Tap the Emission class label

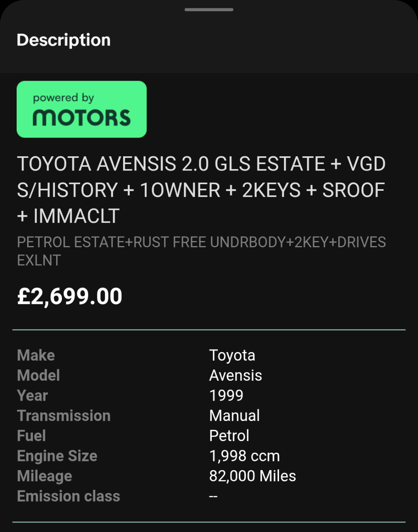click(x=68, y=496)
